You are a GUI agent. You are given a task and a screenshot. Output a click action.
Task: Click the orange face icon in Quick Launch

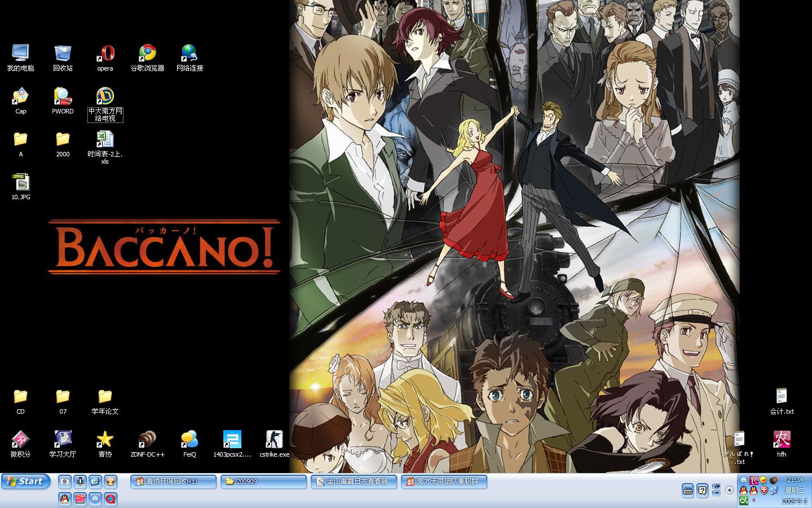point(111,481)
